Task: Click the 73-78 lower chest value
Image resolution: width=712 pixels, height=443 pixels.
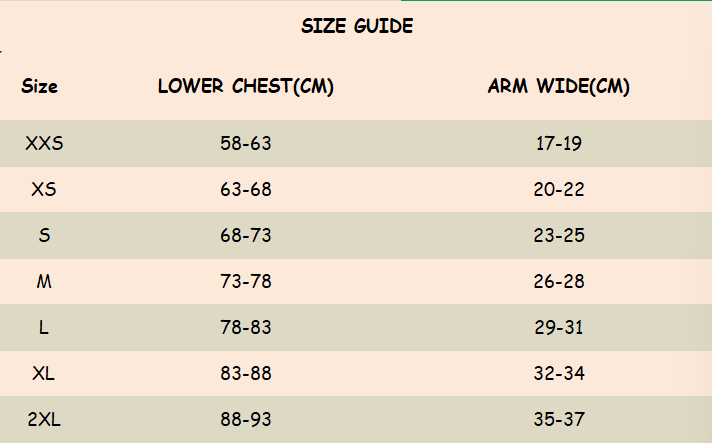Action: [x=246, y=281]
